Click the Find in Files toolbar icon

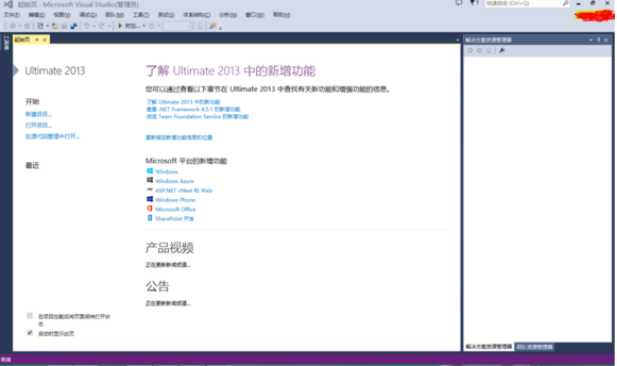click(x=212, y=26)
